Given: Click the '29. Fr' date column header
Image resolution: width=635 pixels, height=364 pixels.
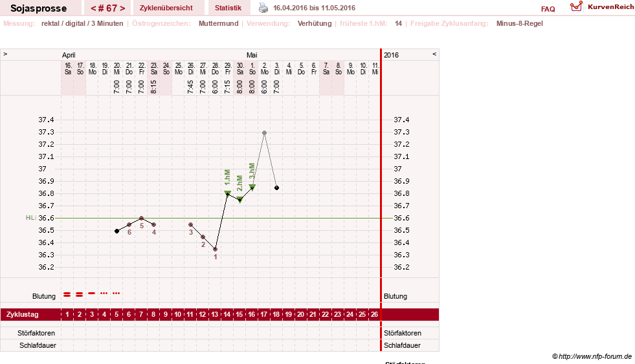Looking at the screenshot, I should pyautogui.click(x=228, y=69).
